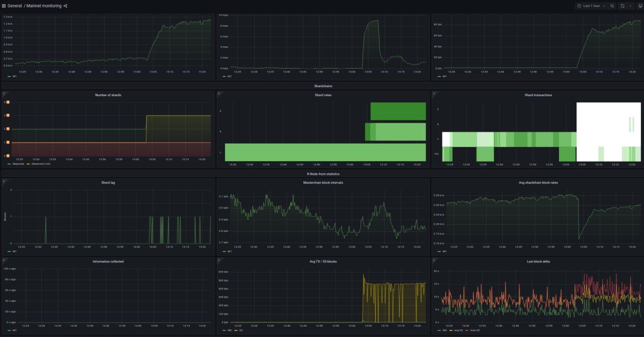Click the info corner of Shard lag panel
Image resolution: width=644 pixels, height=337 pixels.
point(4,181)
